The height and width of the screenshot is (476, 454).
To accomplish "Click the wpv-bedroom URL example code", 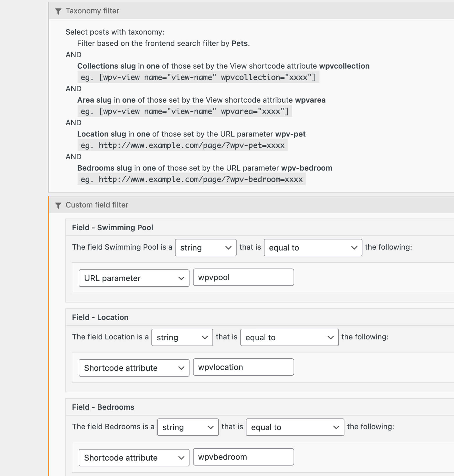I will pyautogui.click(x=192, y=179).
